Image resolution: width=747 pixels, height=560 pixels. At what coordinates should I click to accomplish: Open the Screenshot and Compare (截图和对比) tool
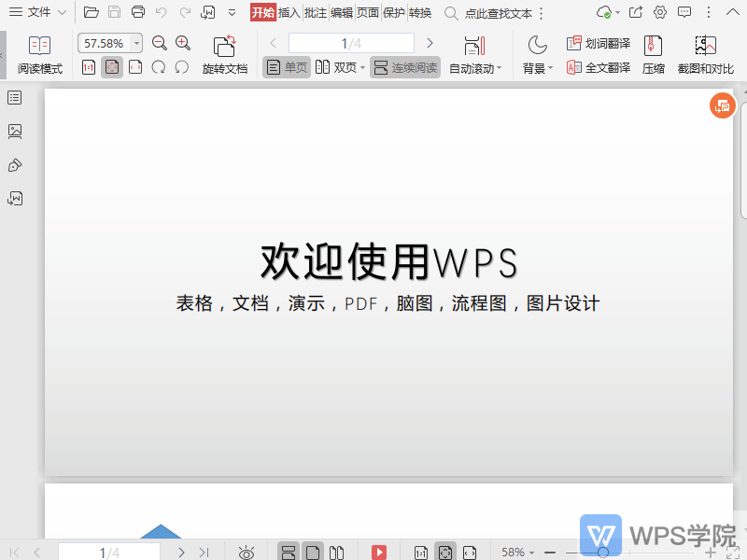pos(705,51)
